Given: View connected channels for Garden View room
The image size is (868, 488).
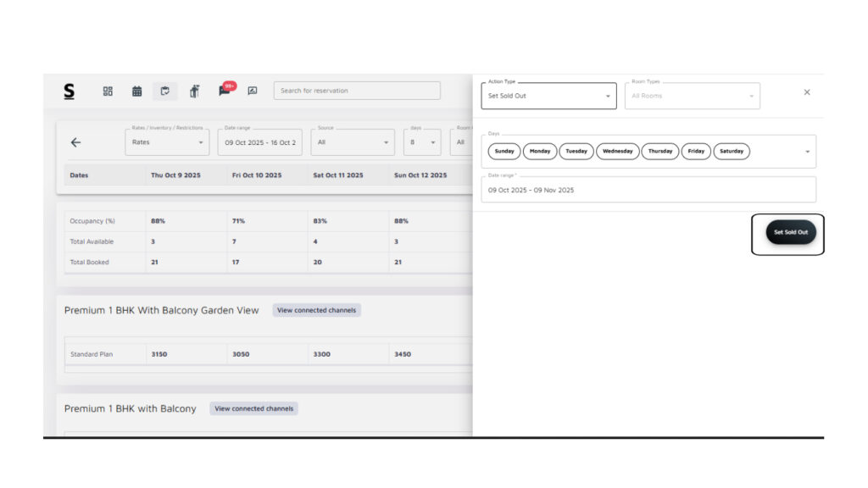Looking at the screenshot, I should tap(316, 310).
